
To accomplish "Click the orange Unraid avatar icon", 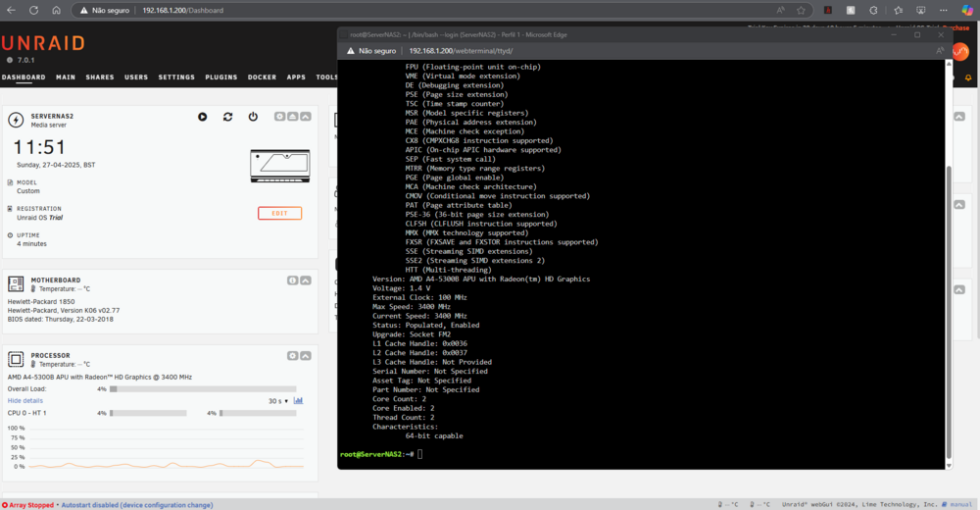I will (x=960, y=51).
